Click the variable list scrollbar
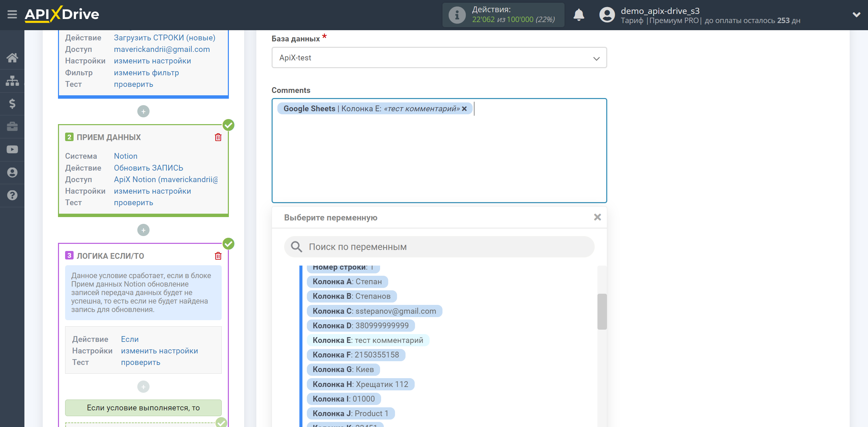 602,311
